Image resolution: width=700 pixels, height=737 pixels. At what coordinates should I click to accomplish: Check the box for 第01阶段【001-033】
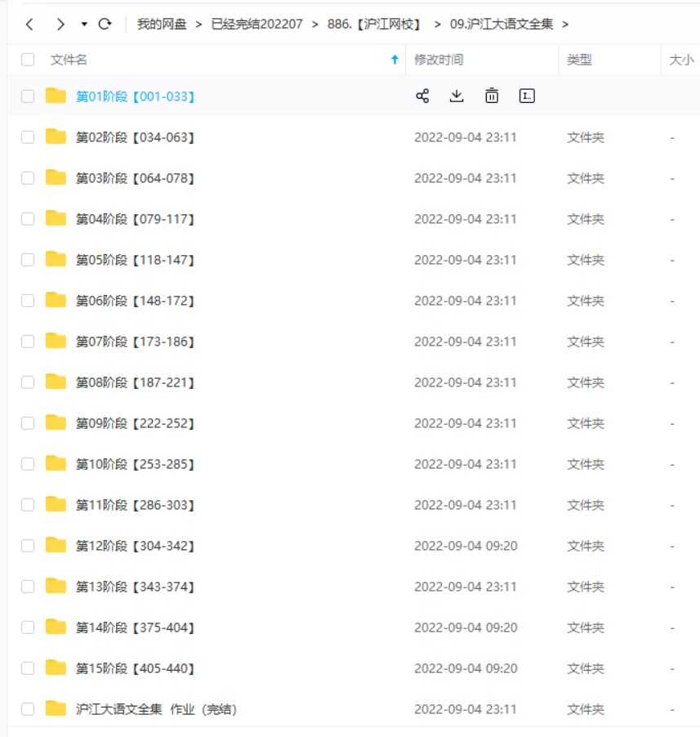28,96
